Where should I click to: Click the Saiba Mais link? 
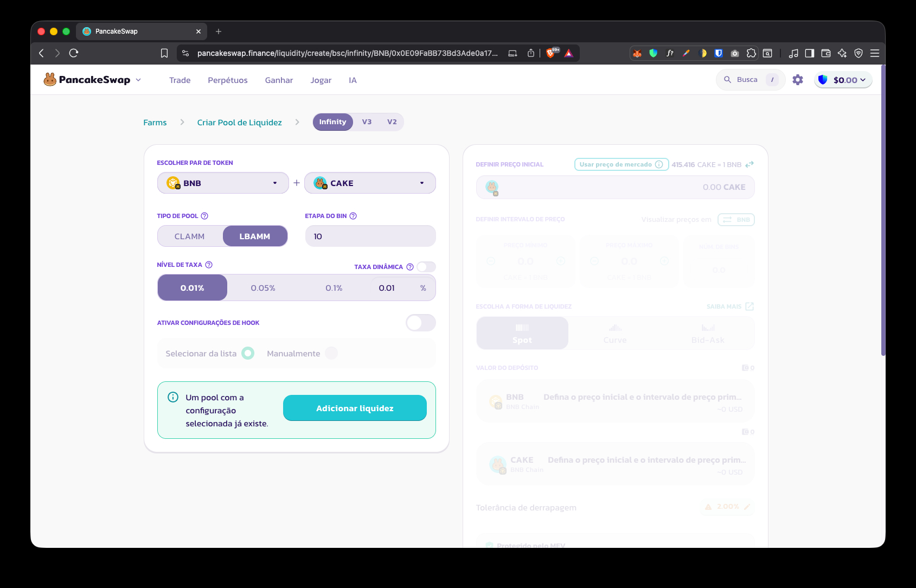[x=724, y=306]
